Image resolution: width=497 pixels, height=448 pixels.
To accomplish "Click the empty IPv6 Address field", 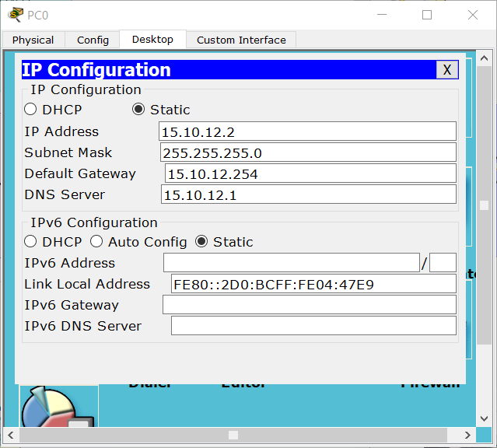I will (x=292, y=263).
